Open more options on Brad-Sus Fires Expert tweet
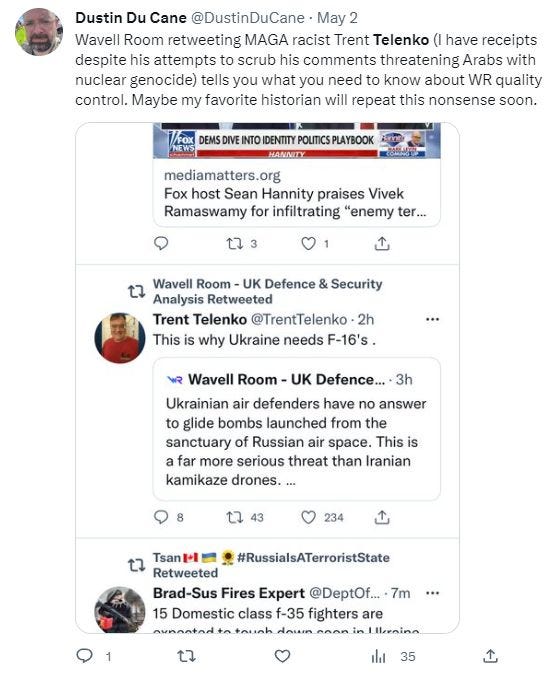Viewport: 548px width, 693px height. [x=432, y=593]
